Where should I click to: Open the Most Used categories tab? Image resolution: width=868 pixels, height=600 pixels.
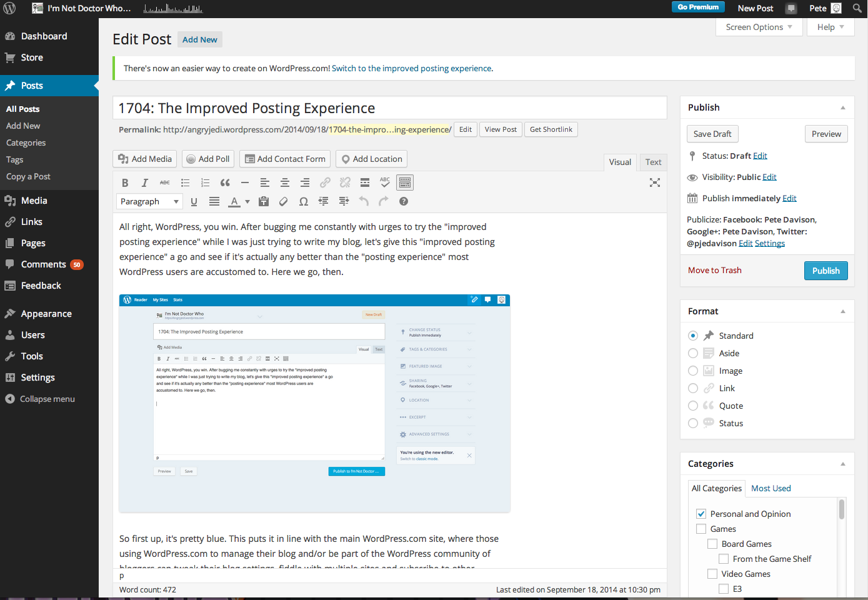click(771, 488)
